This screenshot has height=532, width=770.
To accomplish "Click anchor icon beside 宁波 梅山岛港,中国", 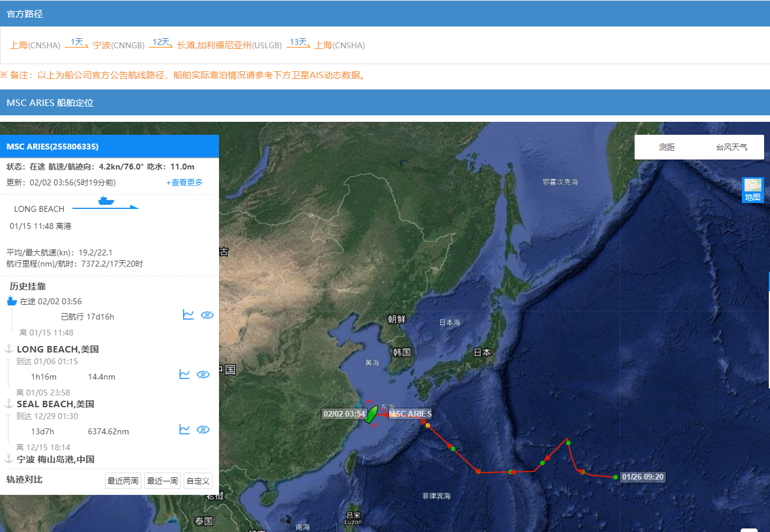I will pyautogui.click(x=9, y=458).
